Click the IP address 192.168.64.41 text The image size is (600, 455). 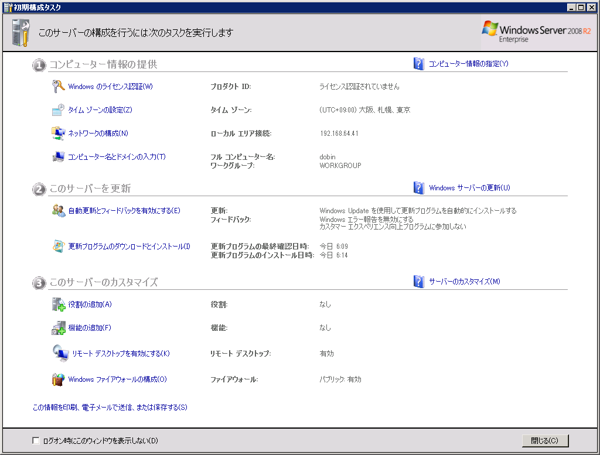click(339, 133)
